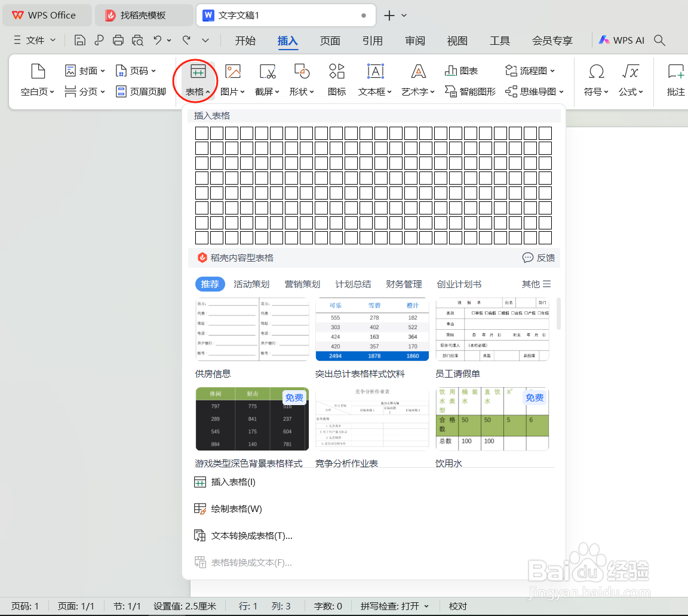Choose 插入表格(I) menu entry

tap(225, 482)
